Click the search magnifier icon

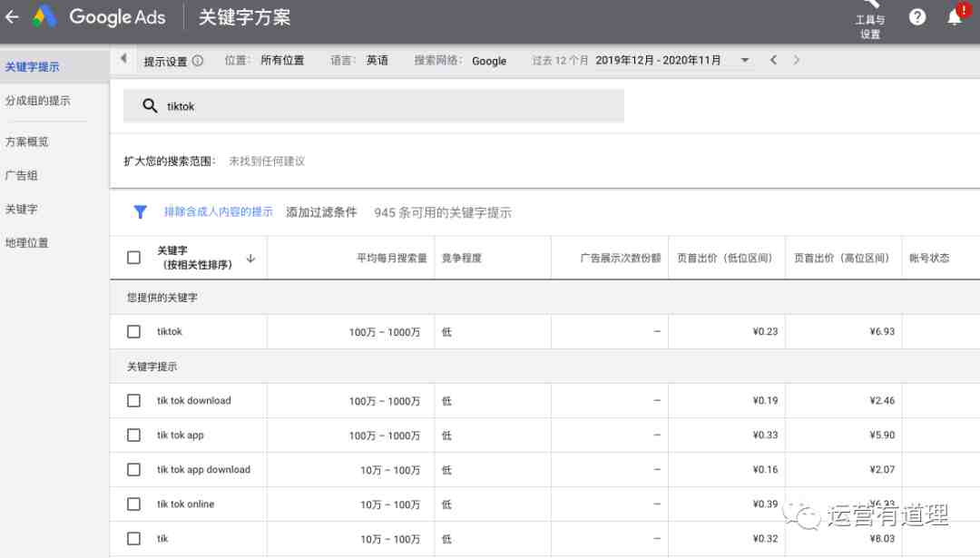pyautogui.click(x=150, y=105)
